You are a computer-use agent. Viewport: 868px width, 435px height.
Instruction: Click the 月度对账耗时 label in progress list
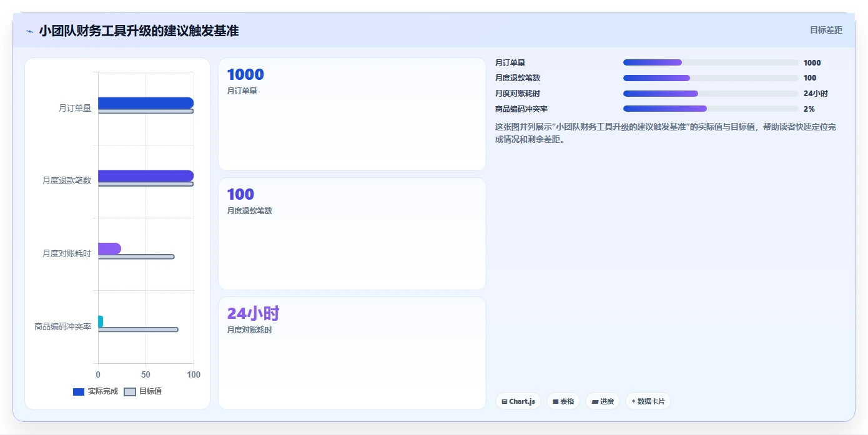(x=518, y=94)
